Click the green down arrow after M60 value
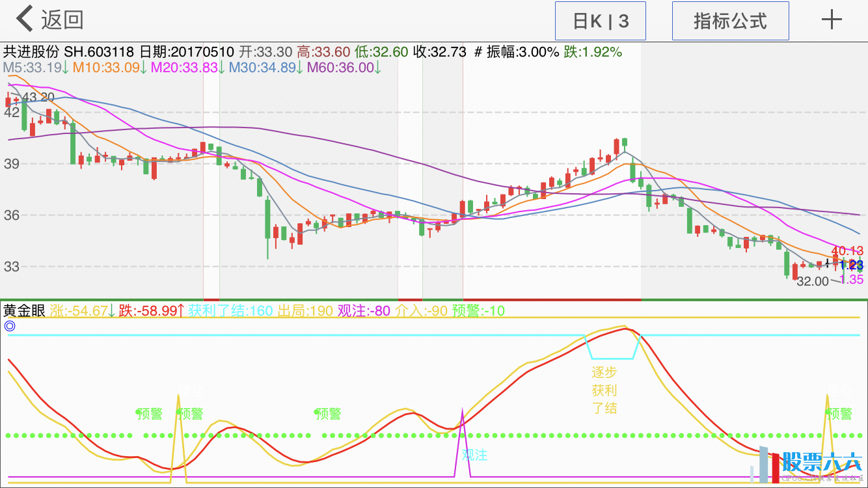 pos(377,67)
